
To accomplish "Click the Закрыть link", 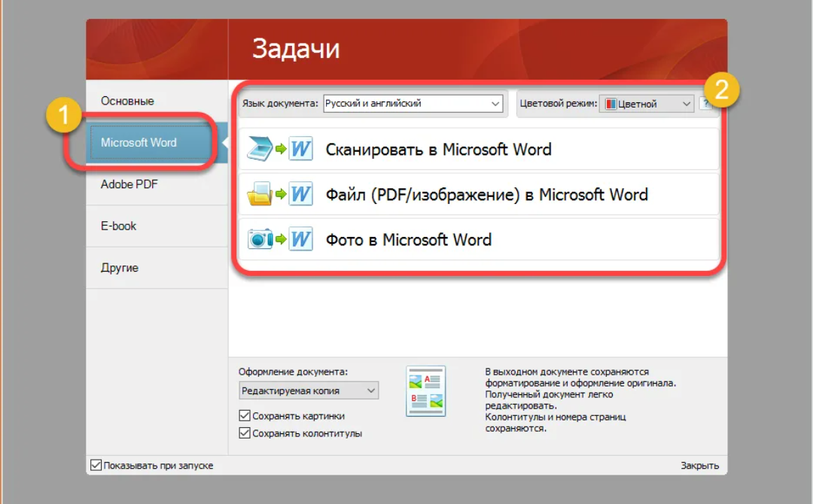I will point(699,466).
